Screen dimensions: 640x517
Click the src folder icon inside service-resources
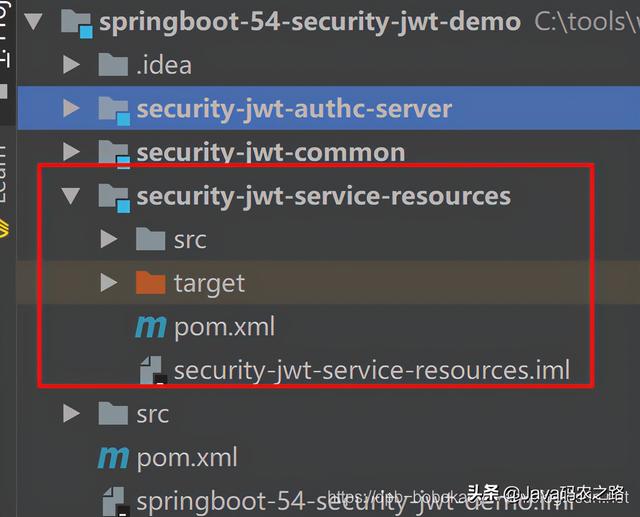[151, 239]
